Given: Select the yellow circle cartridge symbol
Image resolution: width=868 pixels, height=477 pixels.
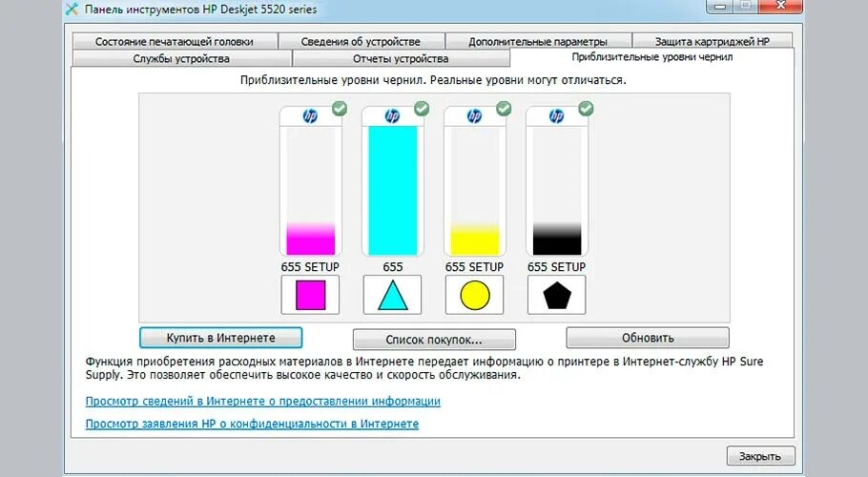Looking at the screenshot, I should pyautogui.click(x=474, y=295).
